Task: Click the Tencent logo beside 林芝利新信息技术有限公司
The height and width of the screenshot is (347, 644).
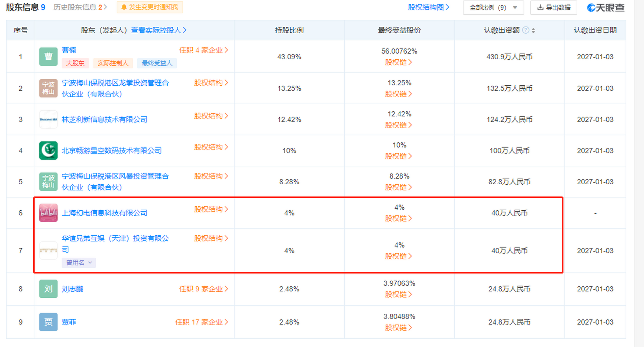Action: 48,119
